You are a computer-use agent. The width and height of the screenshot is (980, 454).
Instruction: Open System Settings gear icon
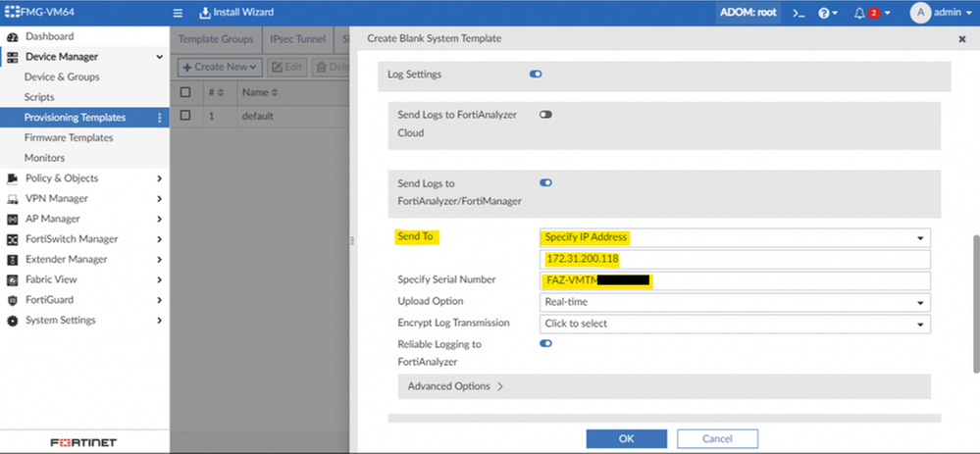(13, 321)
